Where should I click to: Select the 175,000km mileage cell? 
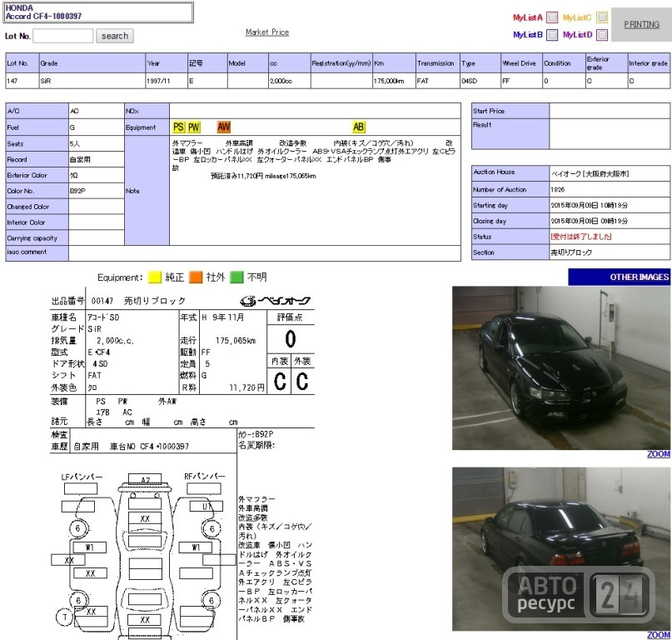pos(394,81)
